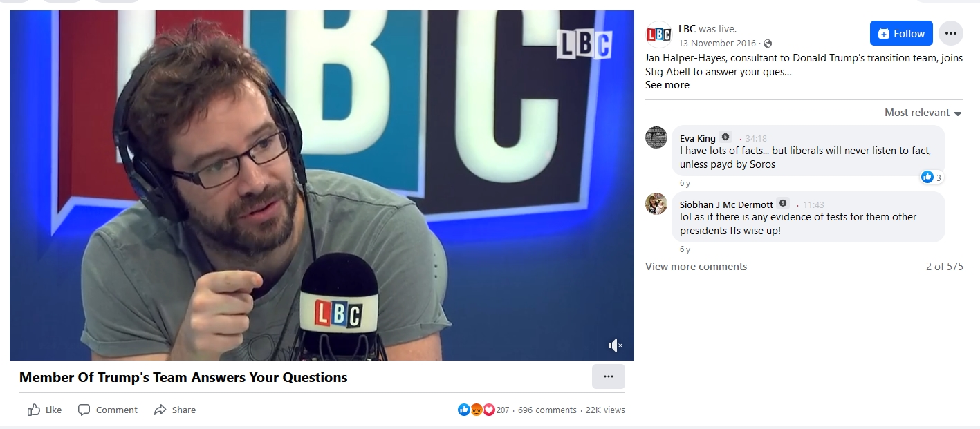The height and width of the screenshot is (429, 980).
Task: Click Siobhan J Mc Dermott's avatar
Action: (656, 204)
